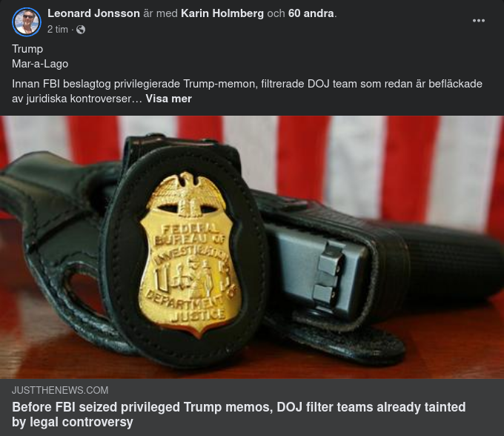The image size is (504, 436).
Task: Click the Leonard Jonsson author name
Action: tap(93, 13)
